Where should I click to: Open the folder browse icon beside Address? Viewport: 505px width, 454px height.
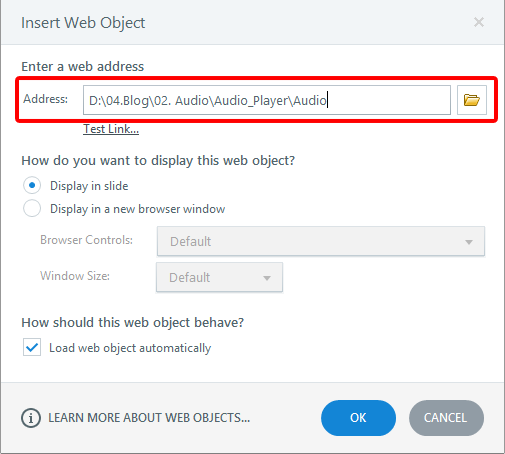pyautogui.click(x=472, y=100)
